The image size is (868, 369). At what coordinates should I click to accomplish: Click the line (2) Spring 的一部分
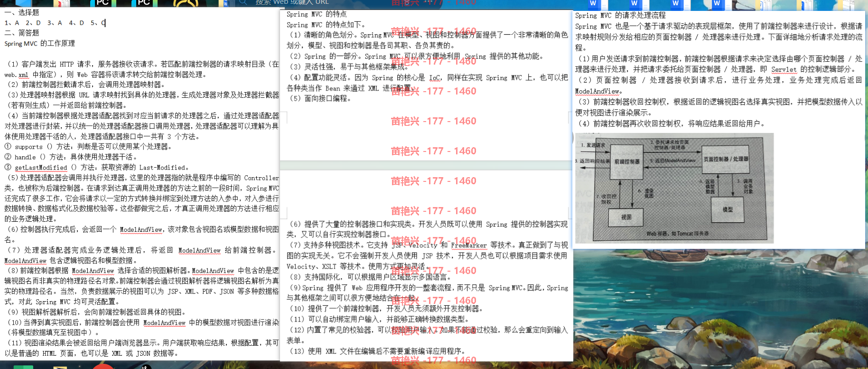[x=417, y=56]
